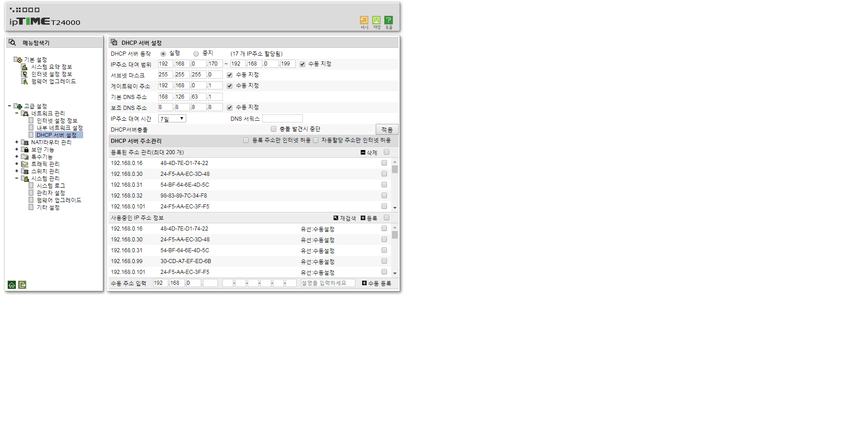The height and width of the screenshot is (438, 868).
Task: Collapse the 고급 설정 tree node
Action: (x=9, y=106)
